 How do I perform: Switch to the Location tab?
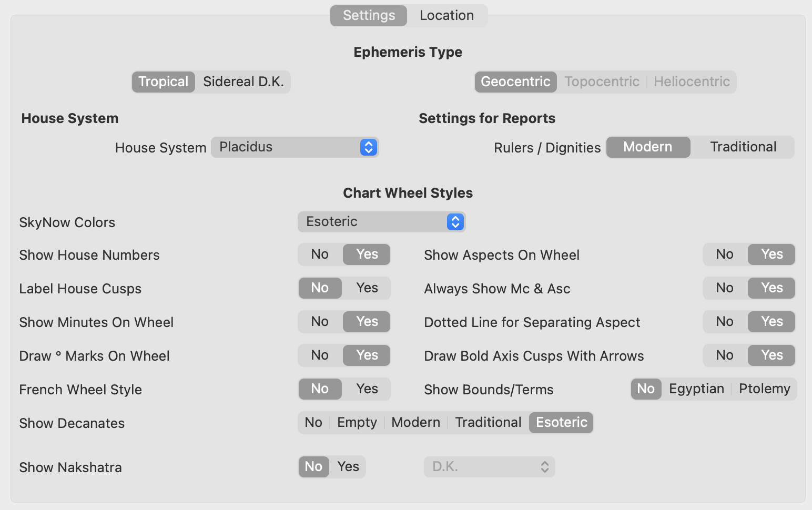(x=446, y=16)
